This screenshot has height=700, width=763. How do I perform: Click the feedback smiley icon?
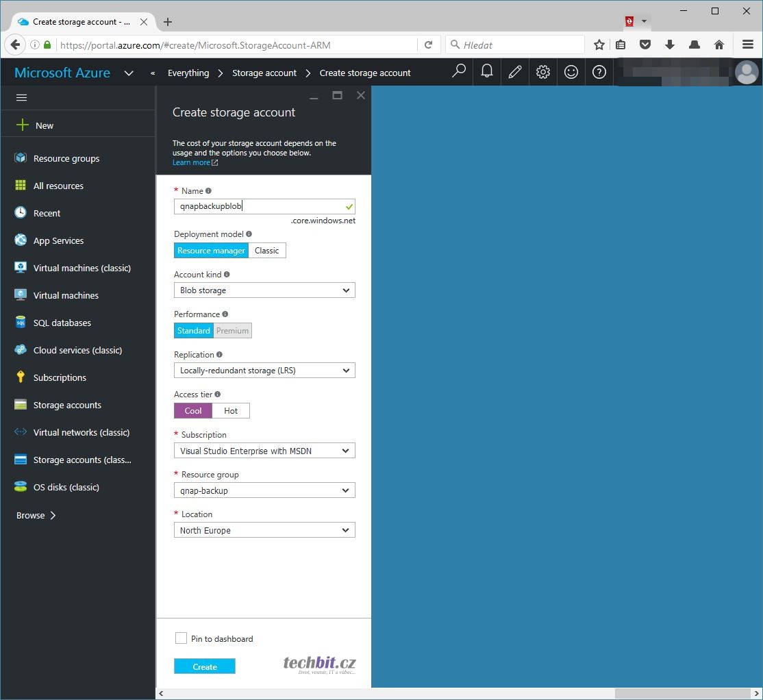(571, 72)
